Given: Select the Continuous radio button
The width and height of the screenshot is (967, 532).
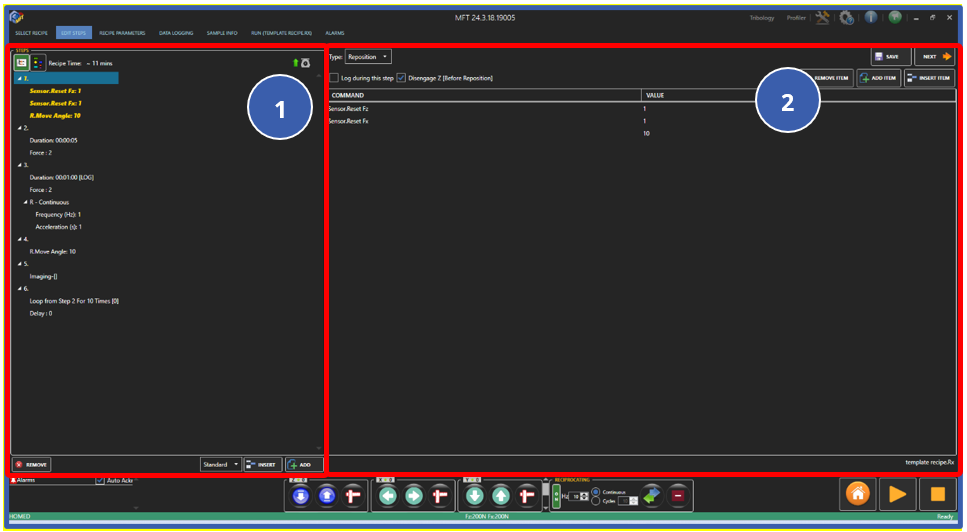Looking at the screenshot, I should pyautogui.click(x=595, y=492).
